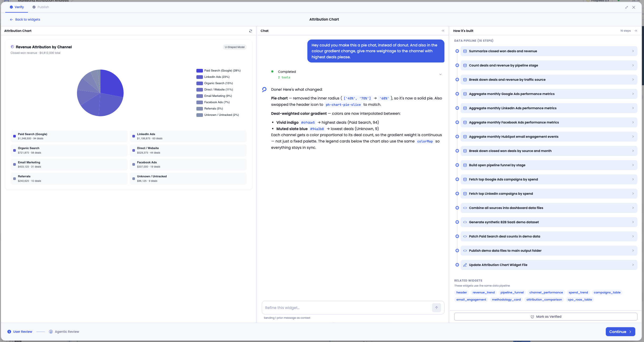Viewport: 644px width, 342px height.
Task: Toggle the Organic Search (15%) legend entry
Action: click(x=215, y=83)
